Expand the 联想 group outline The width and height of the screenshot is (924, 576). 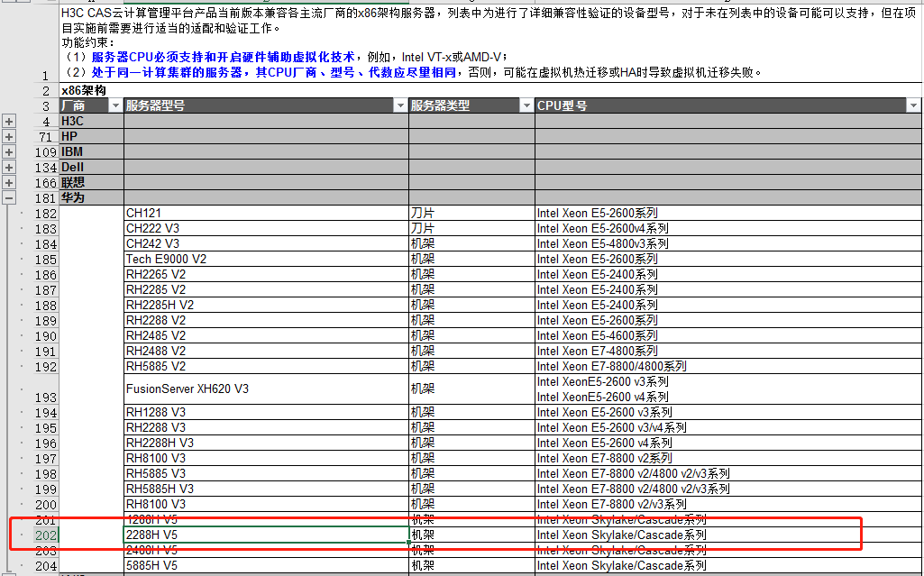(9, 183)
